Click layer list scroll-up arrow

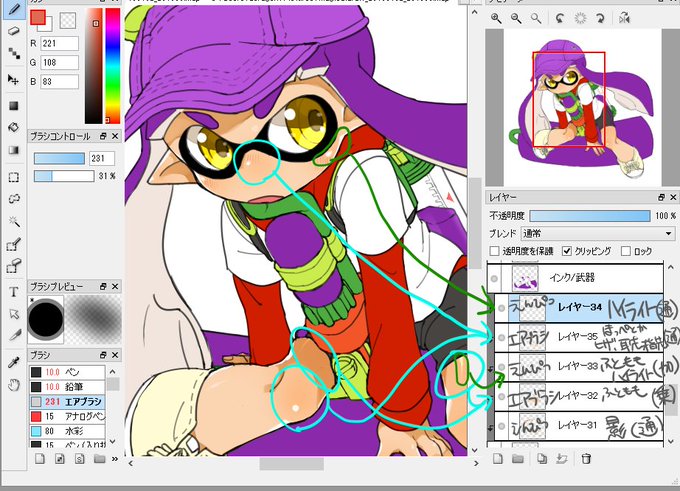click(671, 267)
